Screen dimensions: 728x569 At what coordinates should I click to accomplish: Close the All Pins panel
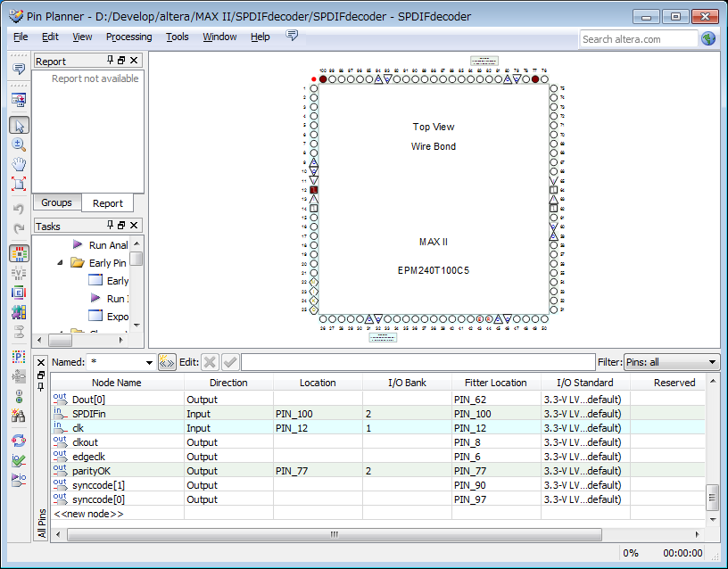click(x=41, y=362)
